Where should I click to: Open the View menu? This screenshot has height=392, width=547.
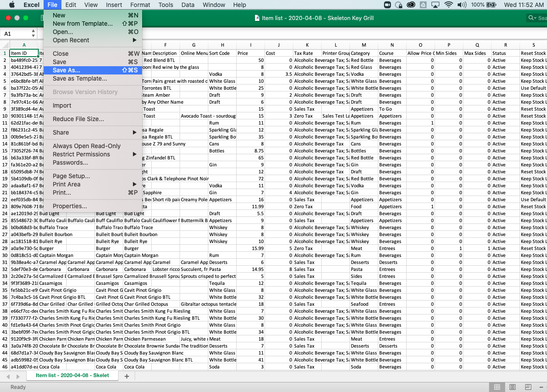[91, 5]
